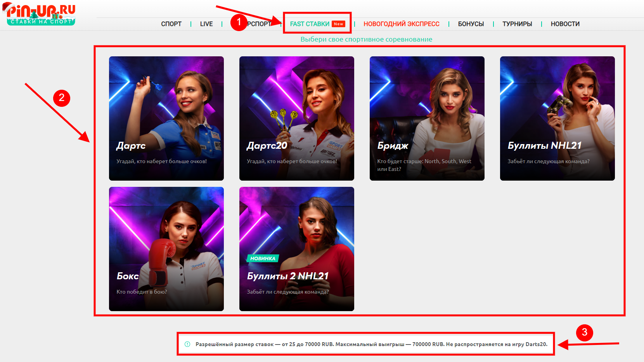Open the Бокс game card
This screenshot has height=362, width=644.
point(166,249)
